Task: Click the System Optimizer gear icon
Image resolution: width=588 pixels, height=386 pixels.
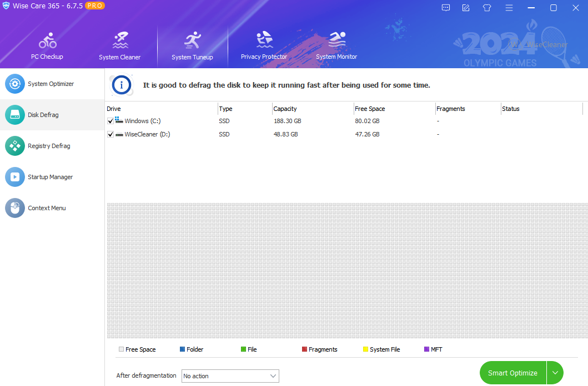Action: pos(15,84)
